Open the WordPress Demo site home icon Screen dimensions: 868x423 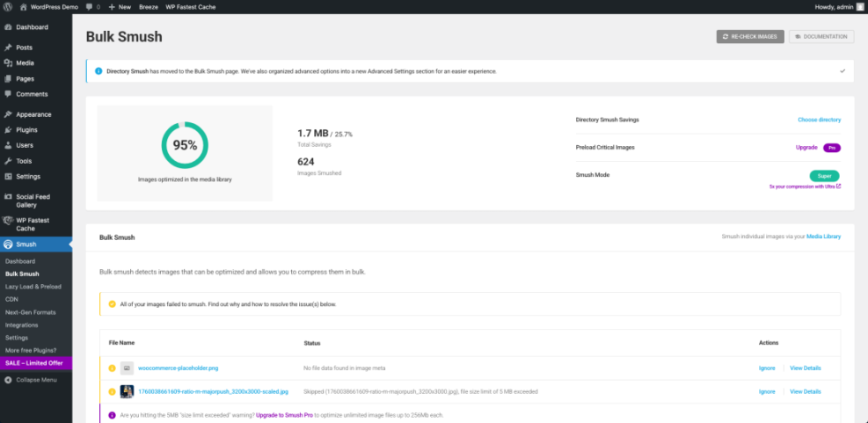click(23, 7)
